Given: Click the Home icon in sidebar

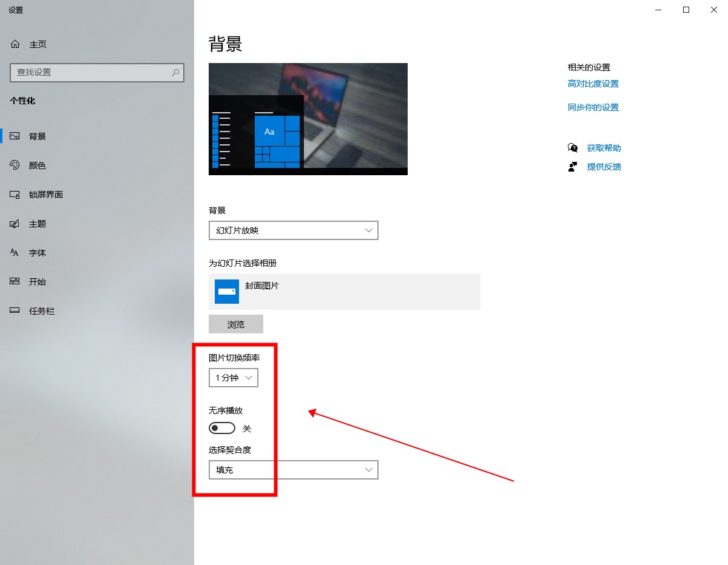Looking at the screenshot, I should click(15, 44).
